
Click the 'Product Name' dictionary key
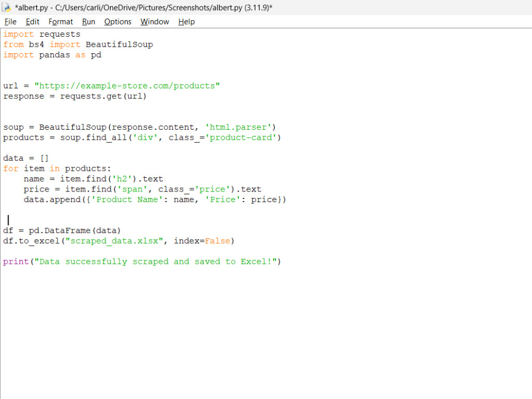[x=127, y=199]
